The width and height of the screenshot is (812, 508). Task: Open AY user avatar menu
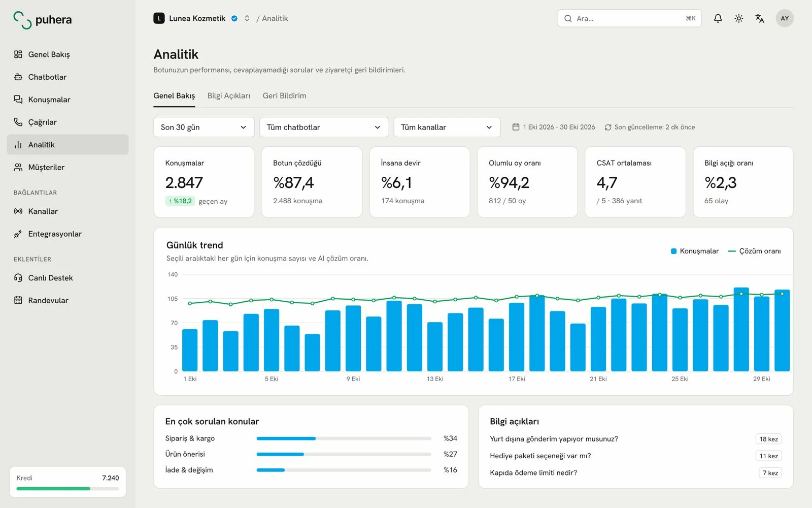785,18
